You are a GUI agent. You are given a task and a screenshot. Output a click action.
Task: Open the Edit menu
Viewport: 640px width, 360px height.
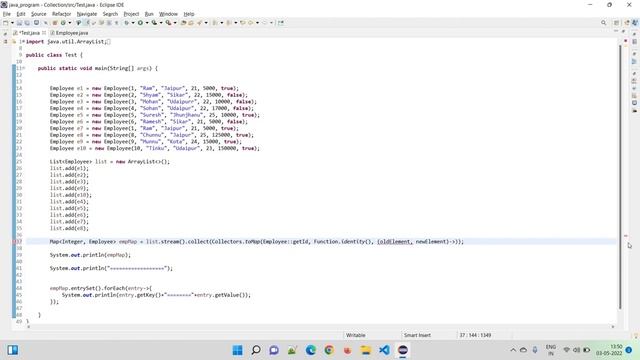21,14
